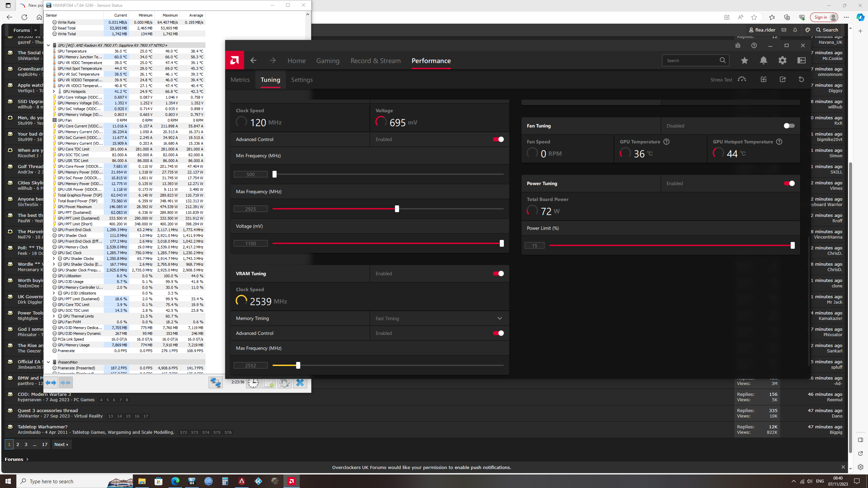The height and width of the screenshot is (488, 868).
Task: Open the Settings sub-tab under Performance
Action: [302, 80]
